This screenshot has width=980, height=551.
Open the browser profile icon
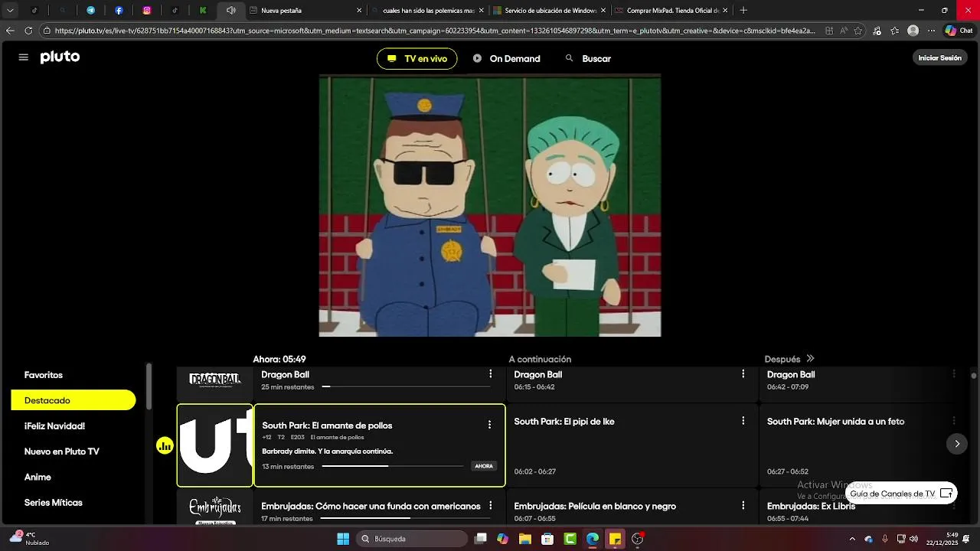click(x=913, y=31)
